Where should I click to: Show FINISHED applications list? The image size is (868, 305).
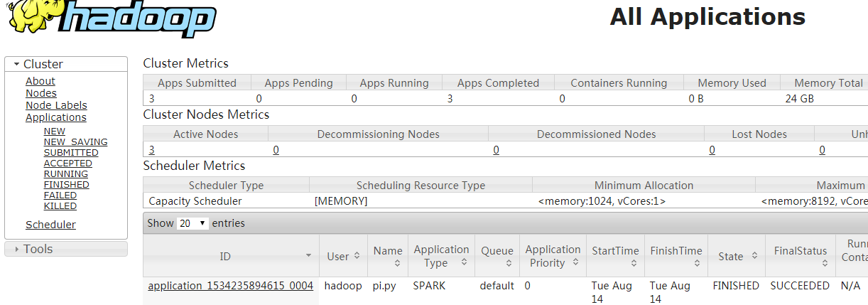(x=66, y=184)
